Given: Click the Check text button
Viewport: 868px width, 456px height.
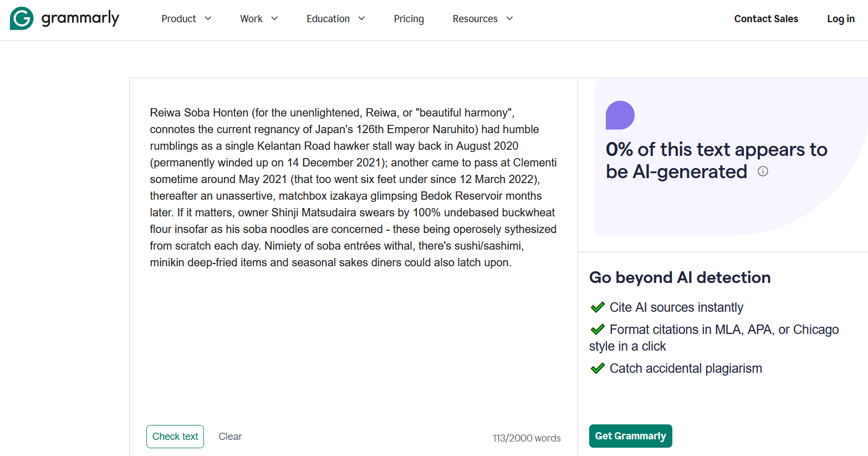Looking at the screenshot, I should click(175, 437).
